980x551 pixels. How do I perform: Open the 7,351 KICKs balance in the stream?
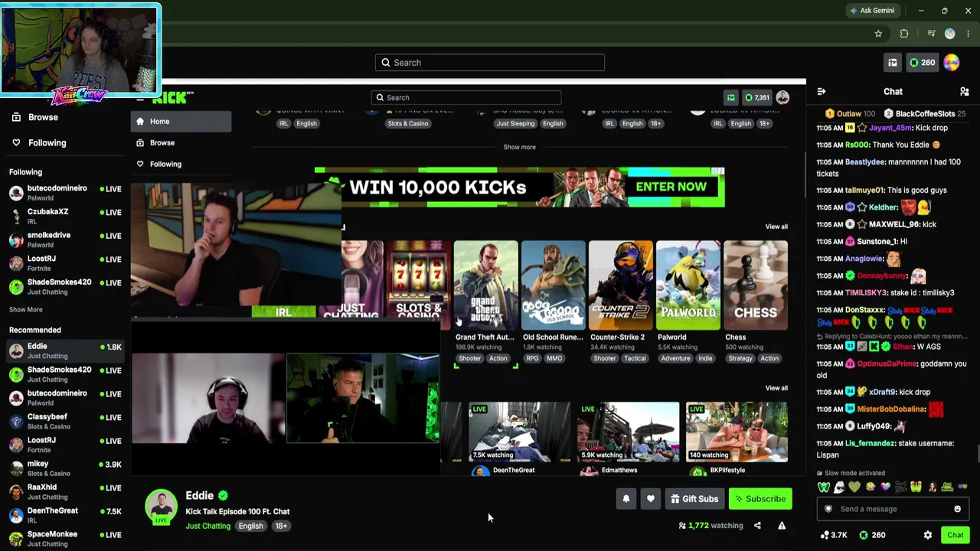tap(756, 97)
